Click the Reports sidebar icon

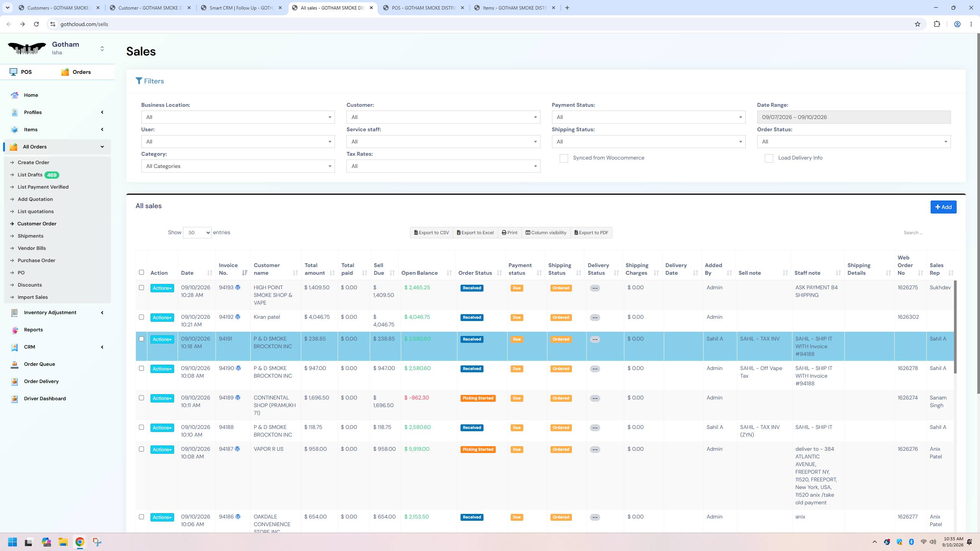[15, 330]
